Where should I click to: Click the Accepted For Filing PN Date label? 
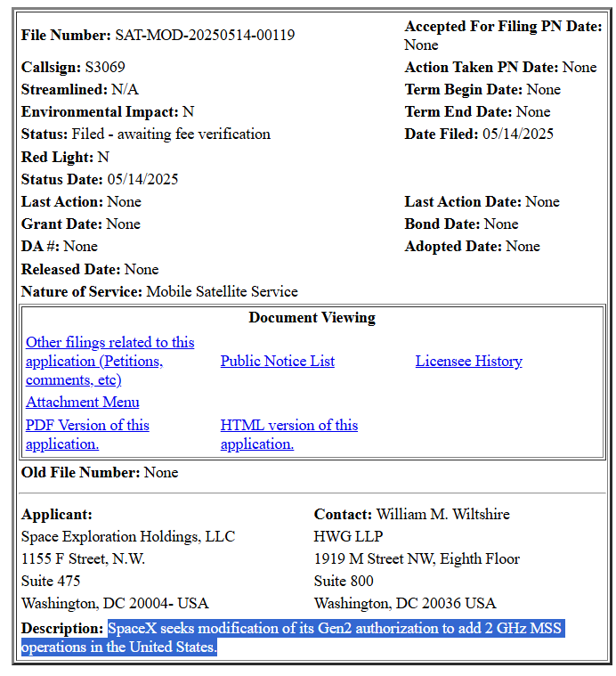(x=503, y=27)
